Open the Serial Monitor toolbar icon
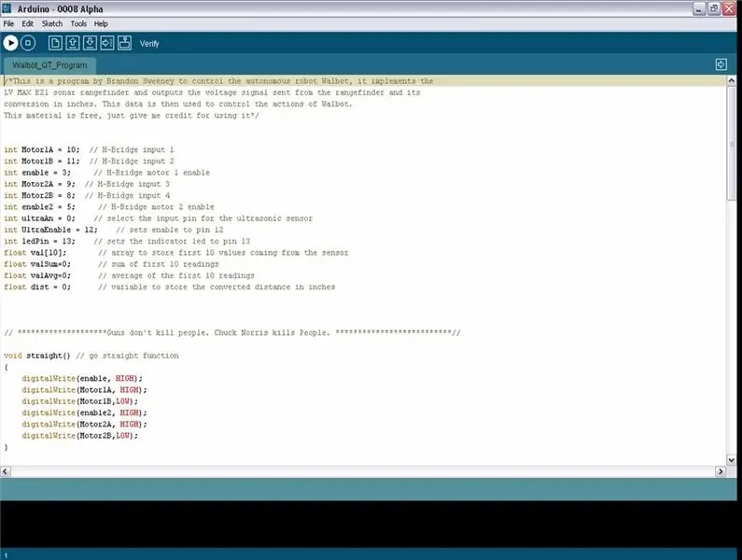This screenshot has width=742, height=560. 124,43
